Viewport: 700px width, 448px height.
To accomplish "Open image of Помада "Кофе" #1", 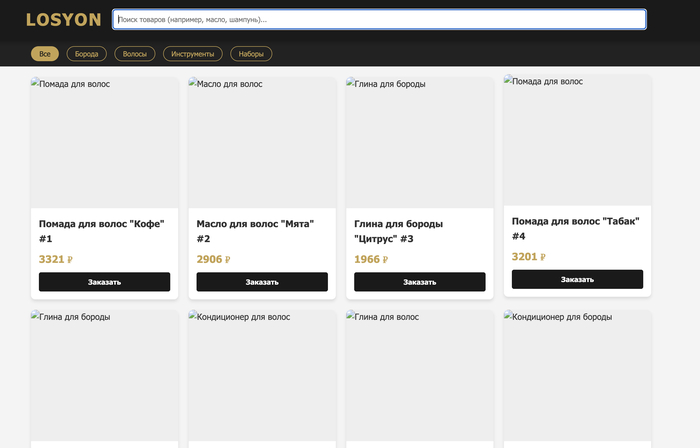I will point(104,142).
